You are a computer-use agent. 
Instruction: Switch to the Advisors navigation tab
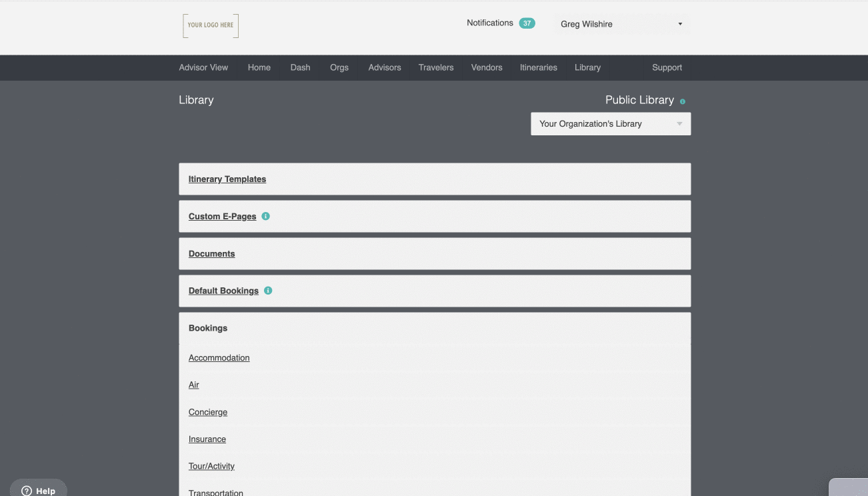click(x=384, y=67)
